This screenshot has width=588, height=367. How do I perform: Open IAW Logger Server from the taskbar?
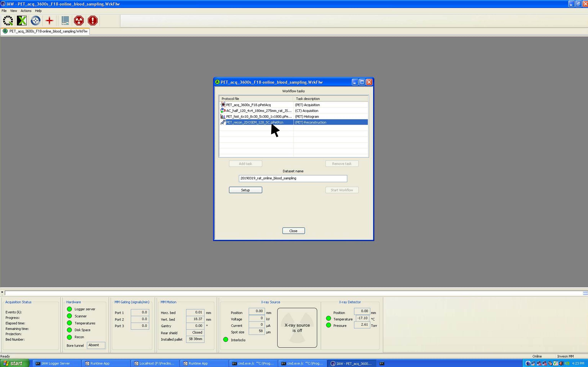point(55,363)
